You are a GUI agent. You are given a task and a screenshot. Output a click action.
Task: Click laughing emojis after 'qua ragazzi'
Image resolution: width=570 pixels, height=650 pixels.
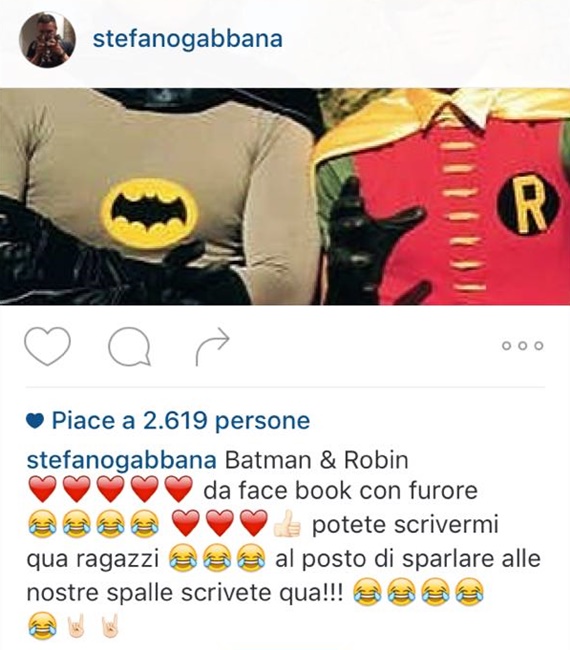pos(217,559)
